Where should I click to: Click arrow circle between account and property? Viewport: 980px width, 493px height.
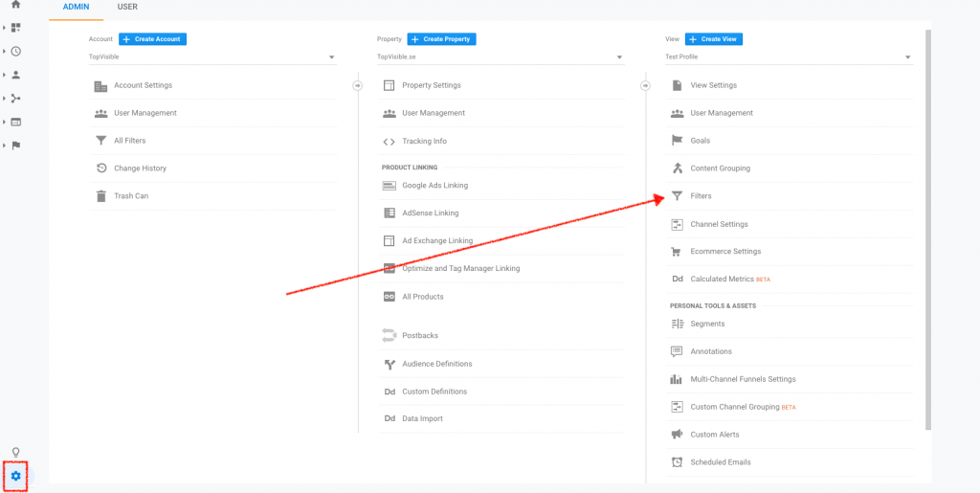point(358,85)
